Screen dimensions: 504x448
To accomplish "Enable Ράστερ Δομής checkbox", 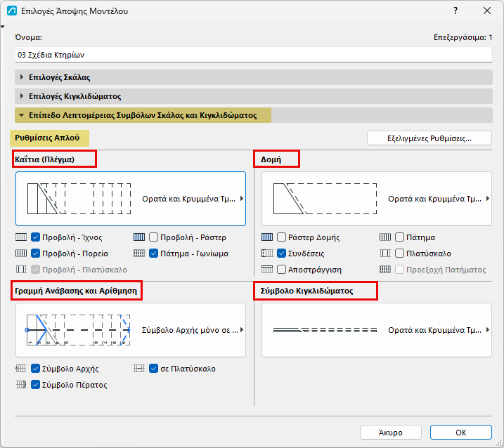I will click(281, 237).
